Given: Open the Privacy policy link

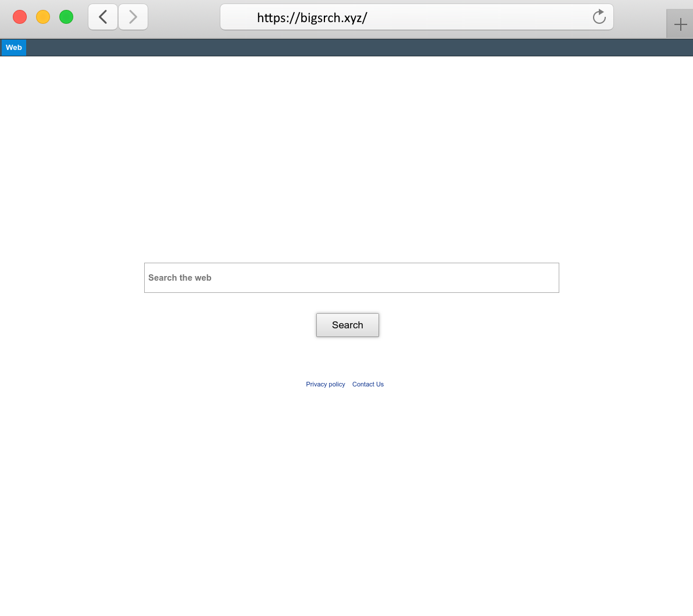Looking at the screenshot, I should point(326,385).
